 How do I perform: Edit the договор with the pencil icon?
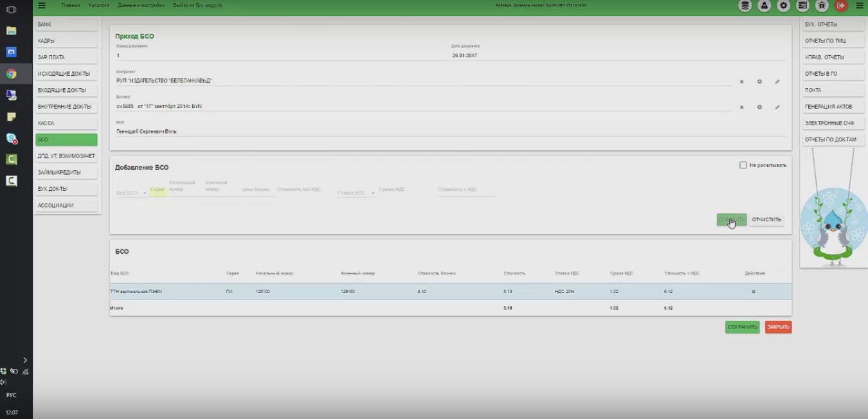point(777,107)
